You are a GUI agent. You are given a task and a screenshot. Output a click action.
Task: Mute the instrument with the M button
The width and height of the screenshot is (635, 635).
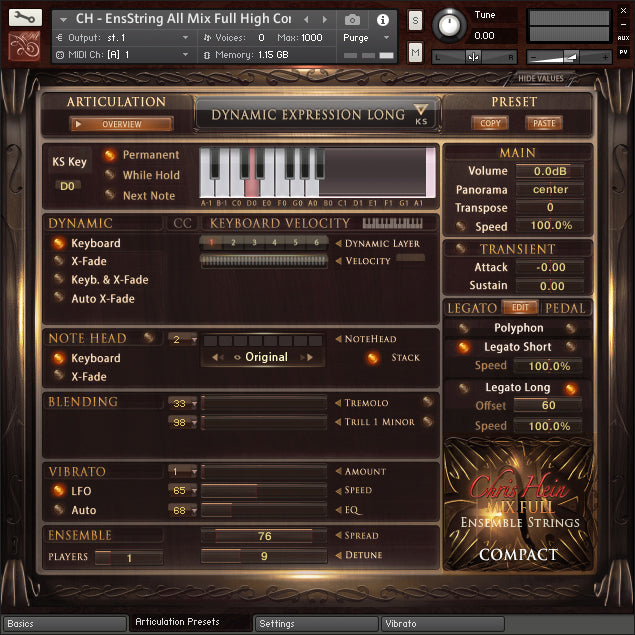pos(415,52)
